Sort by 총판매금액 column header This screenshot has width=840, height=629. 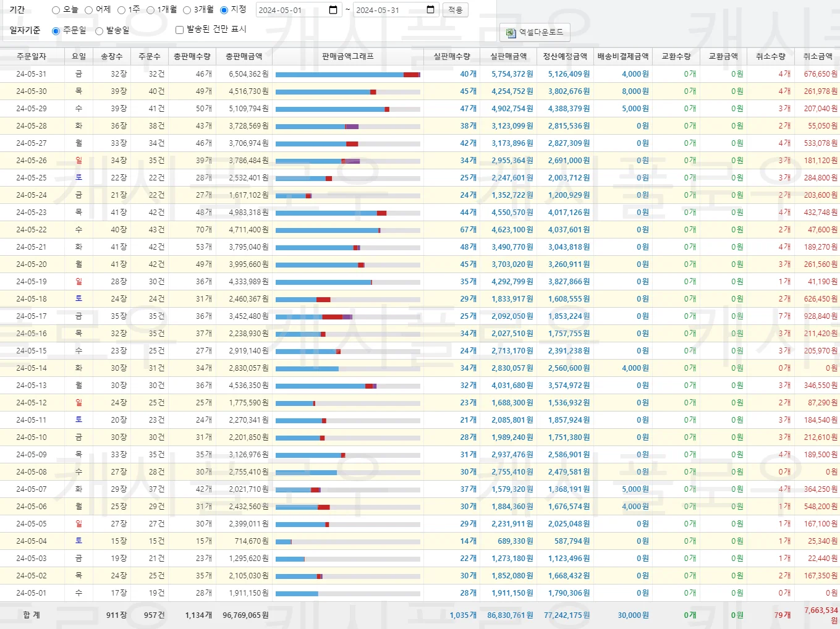244,56
